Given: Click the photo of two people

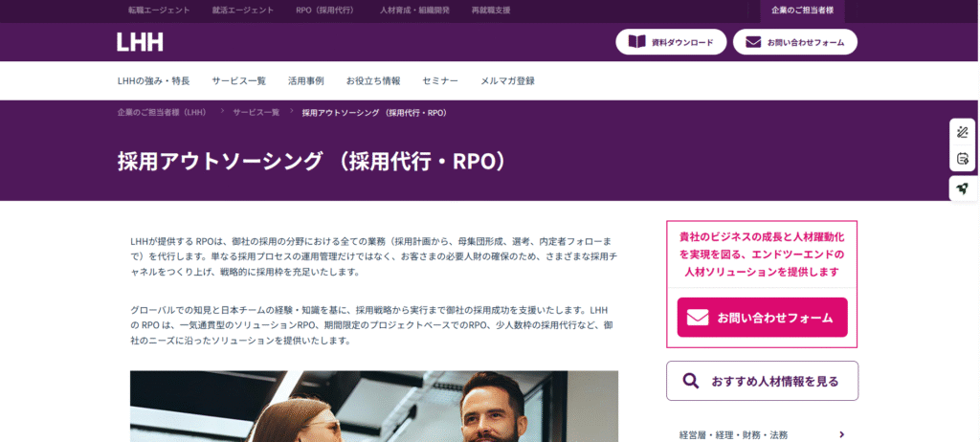Looking at the screenshot, I should coord(374,407).
